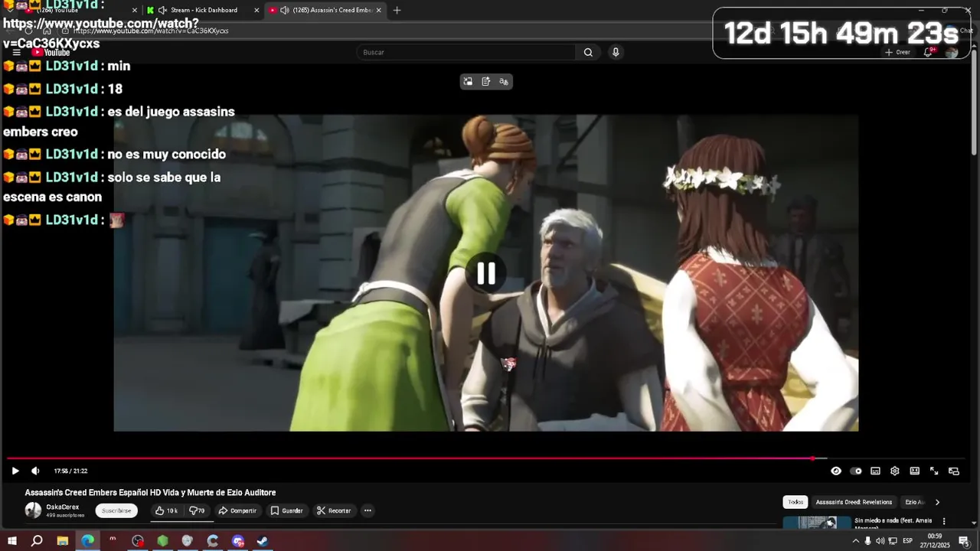Open Sin miedo a nada video thumbnail
The height and width of the screenshot is (551, 980).
pyautogui.click(x=817, y=523)
